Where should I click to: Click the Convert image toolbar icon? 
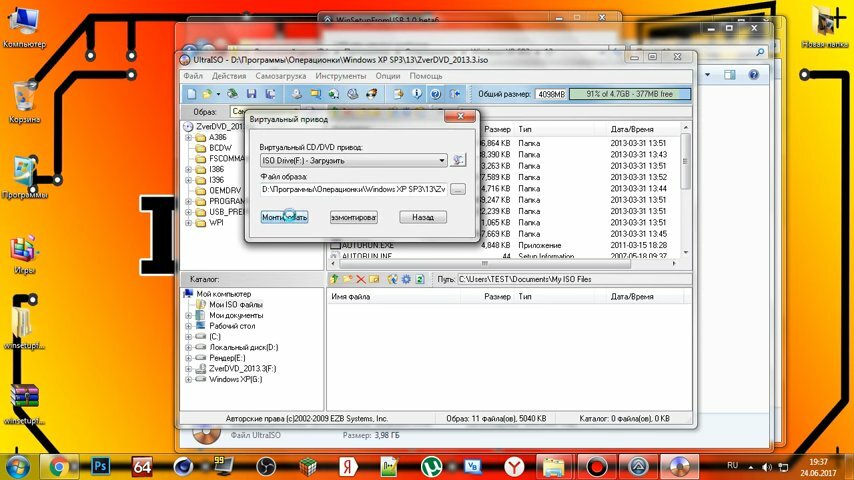coord(333,94)
